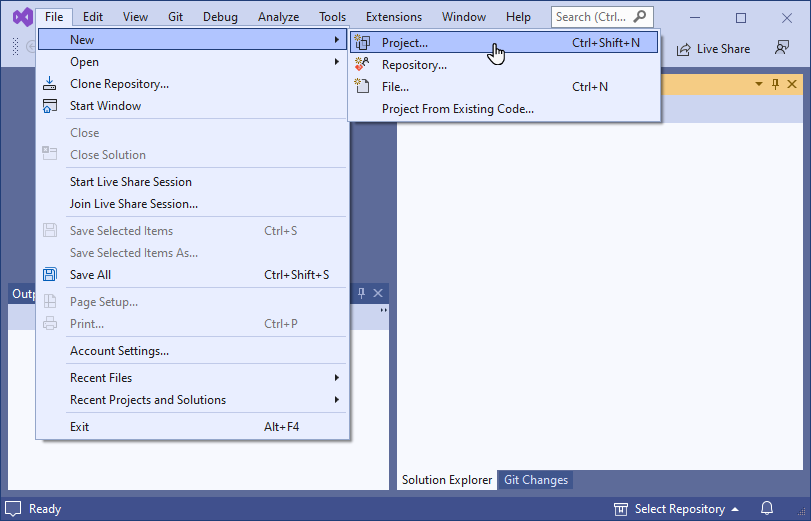Expand the Recent Files submenu
Screen dimensions: 811x521
click(x=192, y=378)
